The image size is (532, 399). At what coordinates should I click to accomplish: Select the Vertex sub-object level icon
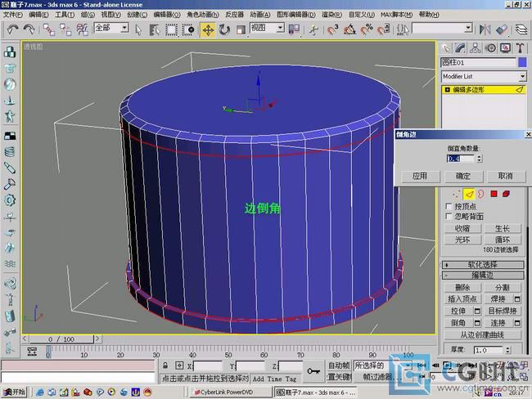tap(457, 194)
